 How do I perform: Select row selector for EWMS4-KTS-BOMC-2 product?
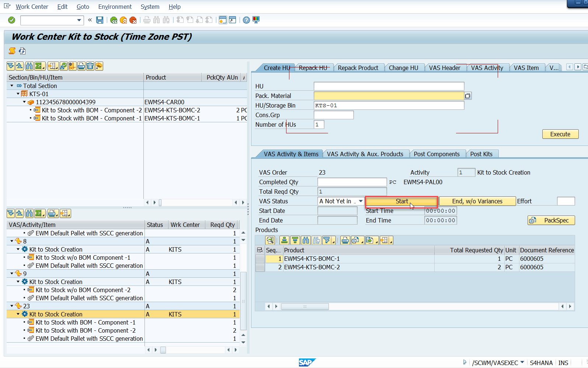260,267
